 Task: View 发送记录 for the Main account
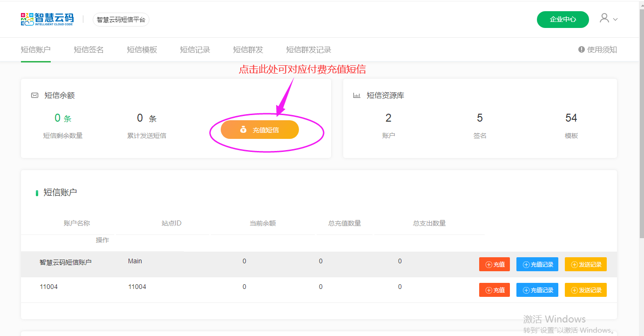pos(586,265)
